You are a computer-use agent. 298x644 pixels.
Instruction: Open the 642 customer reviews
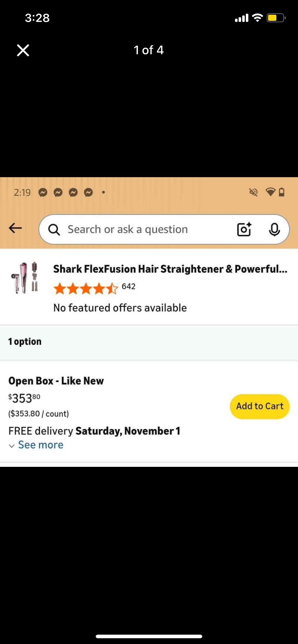[128, 286]
